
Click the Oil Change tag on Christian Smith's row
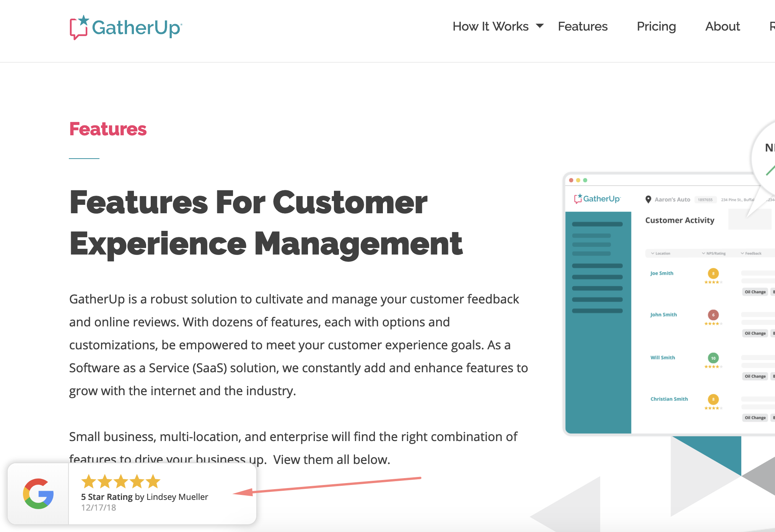(x=755, y=418)
